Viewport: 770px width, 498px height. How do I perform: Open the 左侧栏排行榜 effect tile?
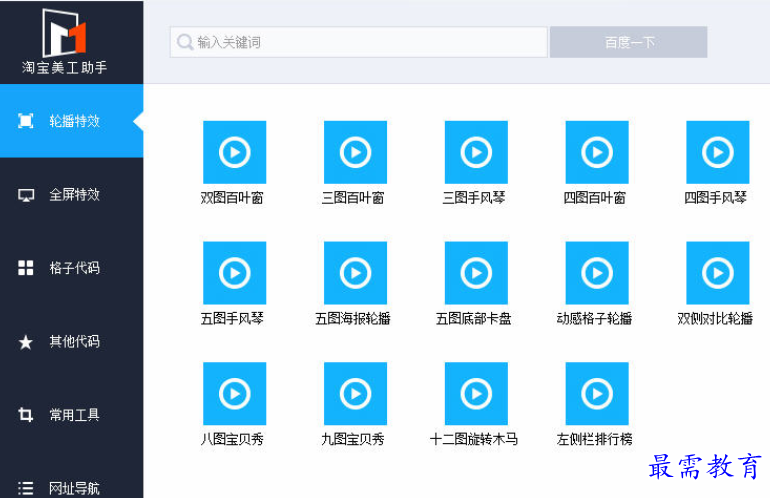[x=597, y=394]
